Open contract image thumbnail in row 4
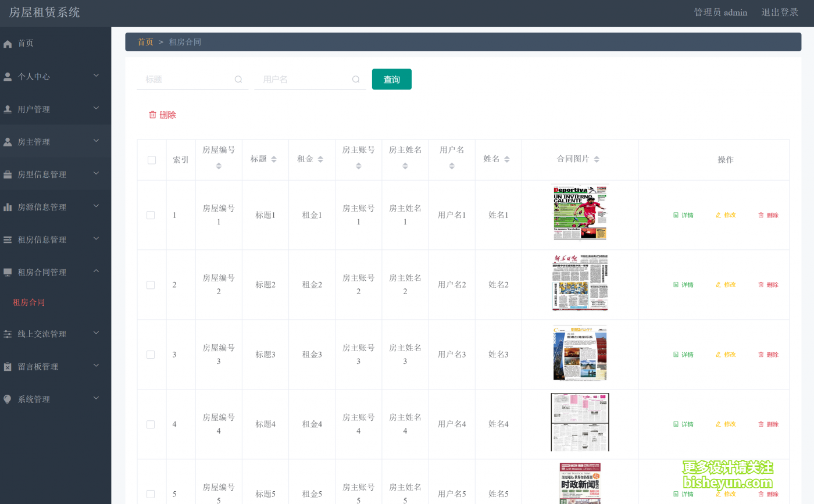Viewport: 814px width, 504px height. [x=580, y=422]
